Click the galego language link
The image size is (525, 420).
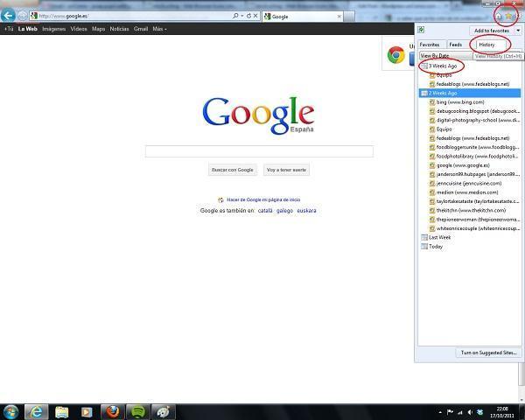[284, 211]
